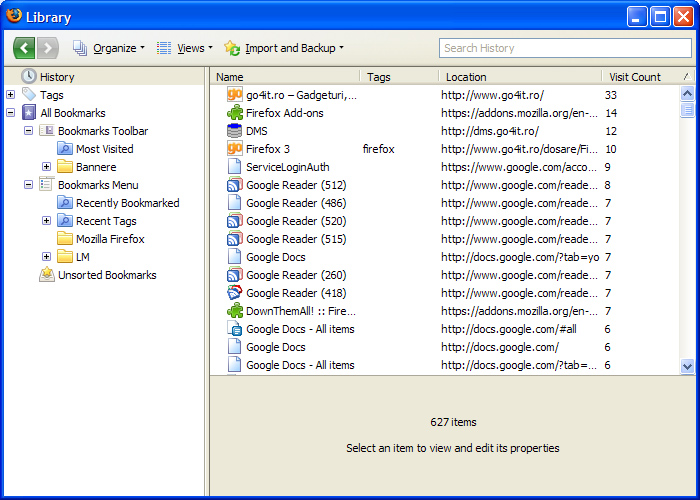Screen dimensions: 700x500
Task: Select the Google Reader (515) entry
Action: [296, 239]
